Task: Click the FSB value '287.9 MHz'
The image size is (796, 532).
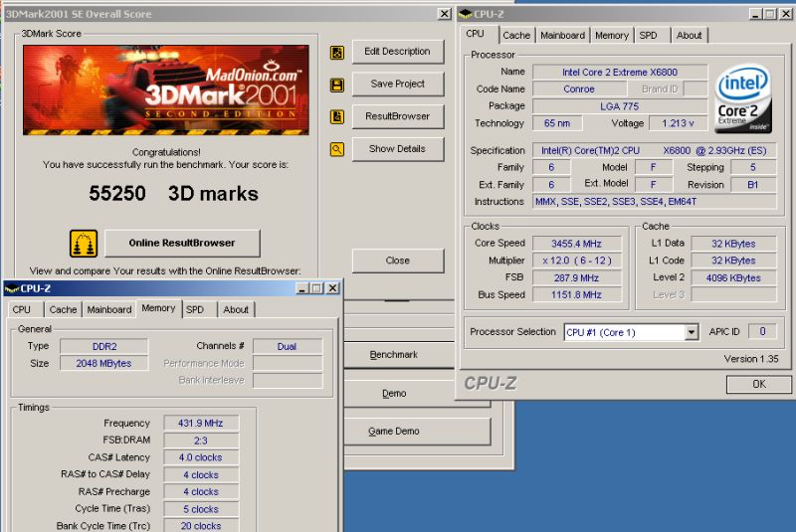Action: (x=576, y=277)
